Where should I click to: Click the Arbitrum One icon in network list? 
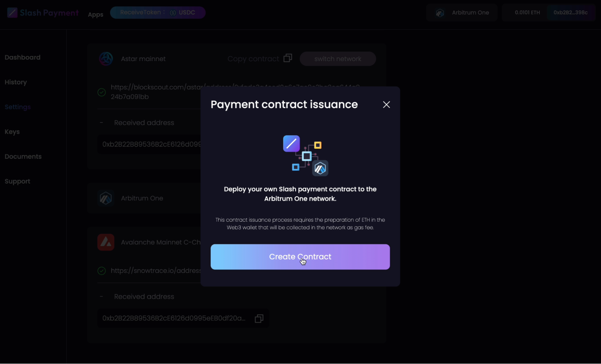106,198
